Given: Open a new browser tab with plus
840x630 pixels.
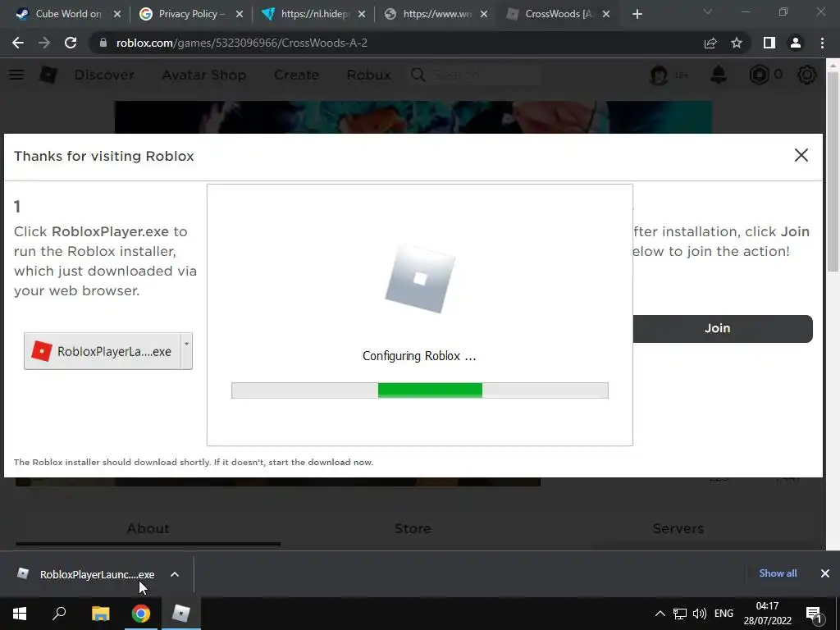Looking at the screenshot, I should pyautogui.click(x=637, y=14).
